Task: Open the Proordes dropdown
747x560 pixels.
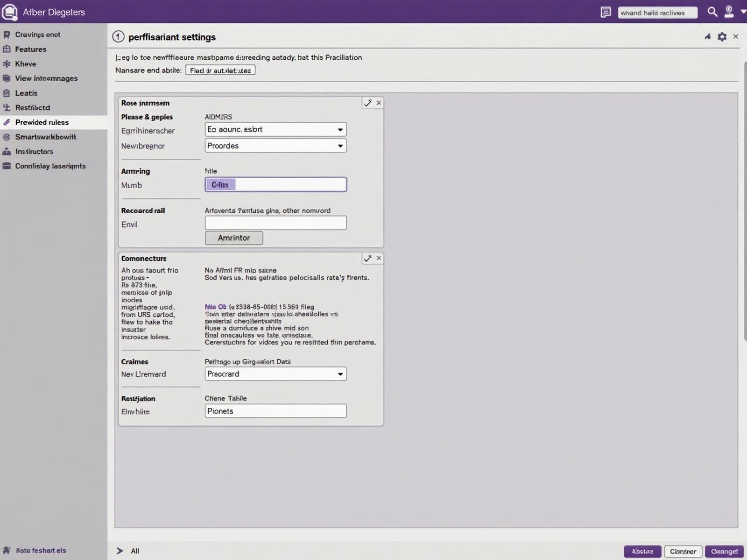Action: tap(275, 146)
